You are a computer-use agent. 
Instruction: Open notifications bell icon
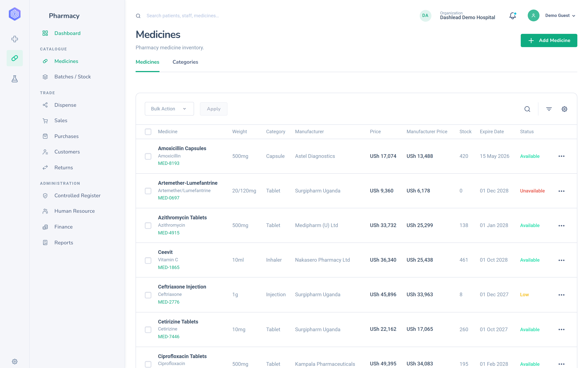[513, 16]
